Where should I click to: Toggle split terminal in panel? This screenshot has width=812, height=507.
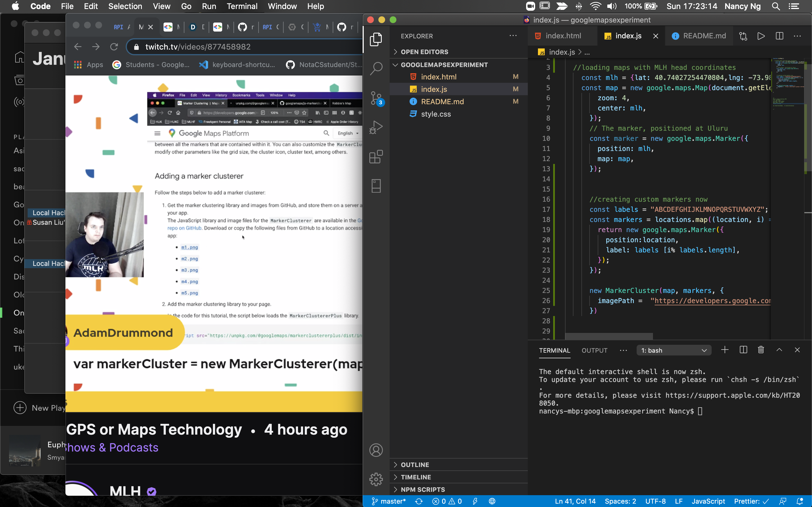pyautogui.click(x=743, y=350)
